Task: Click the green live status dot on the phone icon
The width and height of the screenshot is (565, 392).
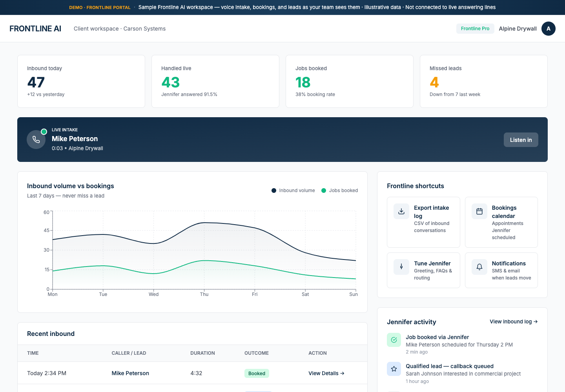Action: point(44,132)
